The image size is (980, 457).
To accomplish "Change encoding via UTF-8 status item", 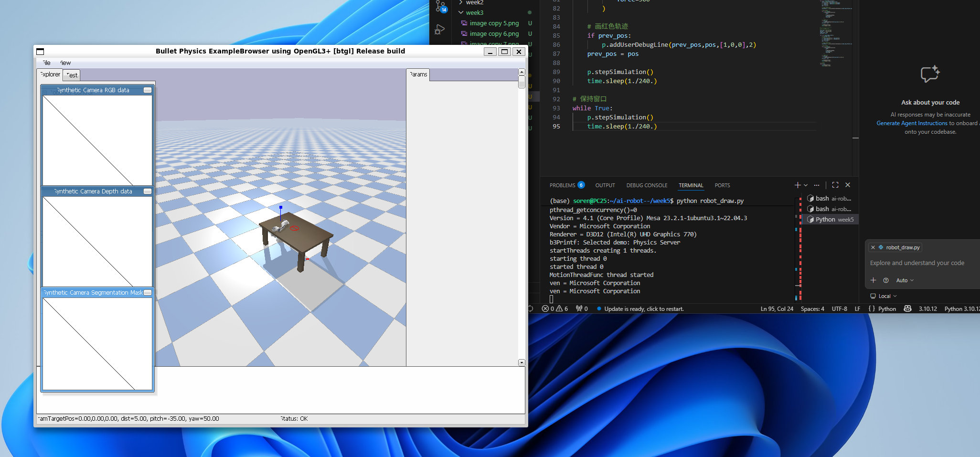I will click(839, 309).
